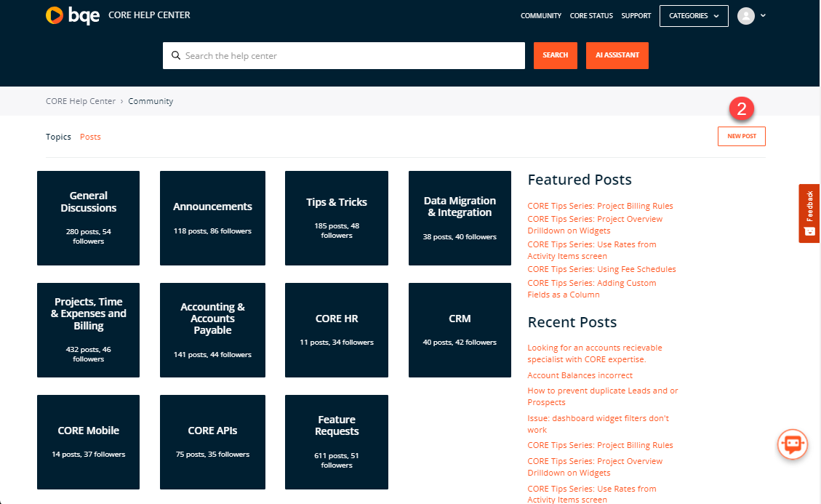Open post How to prevent duplicate Leads
The width and height of the screenshot is (821, 504).
coord(603,396)
